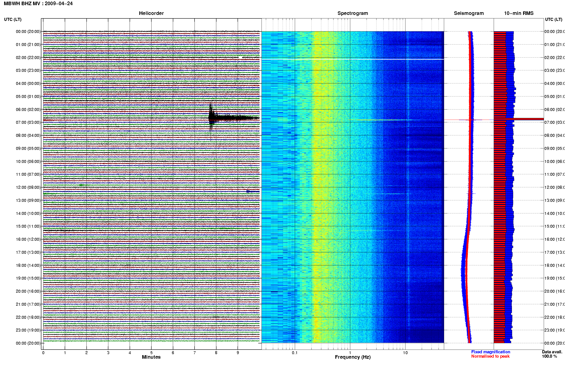Click minute tick '9' under helicorder
This screenshot has width=588, height=368.
pyautogui.click(x=238, y=353)
